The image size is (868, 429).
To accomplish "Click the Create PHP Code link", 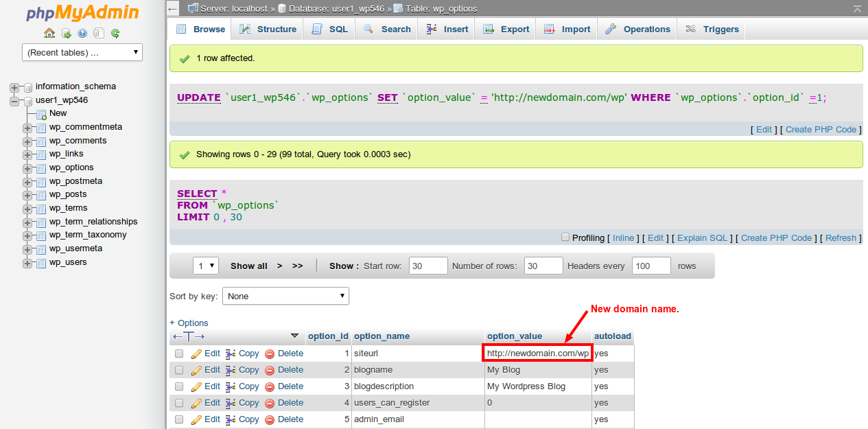I will coord(776,237).
